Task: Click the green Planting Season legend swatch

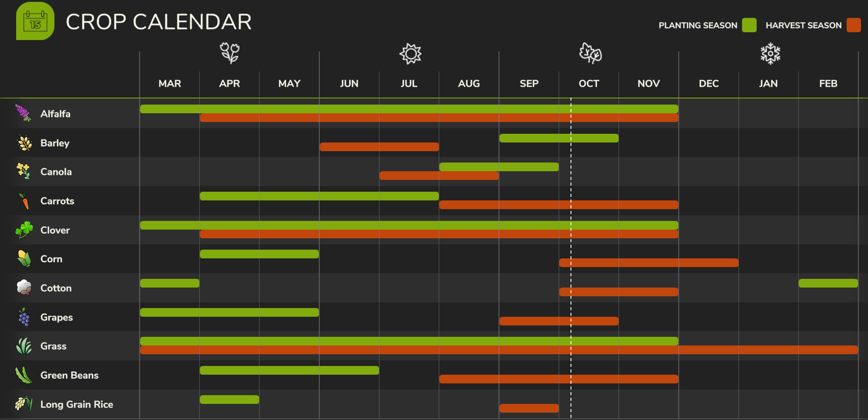Action: [x=749, y=25]
